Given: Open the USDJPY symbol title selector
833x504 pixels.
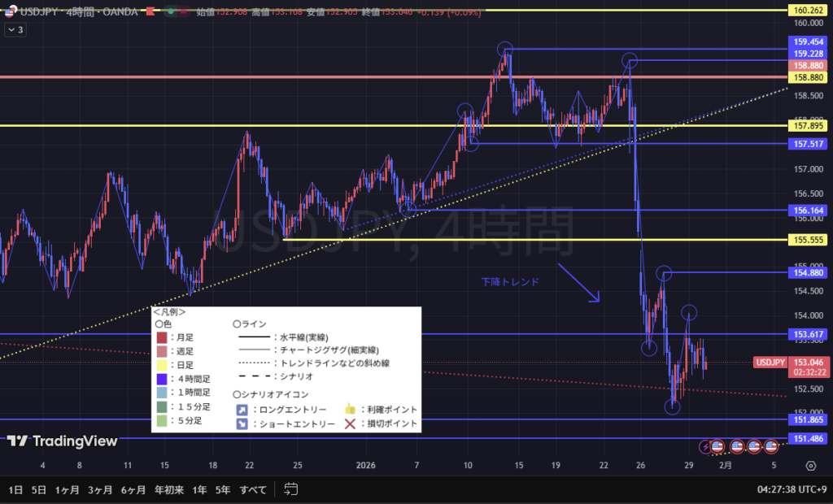Looking at the screenshot, I should [x=49, y=12].
